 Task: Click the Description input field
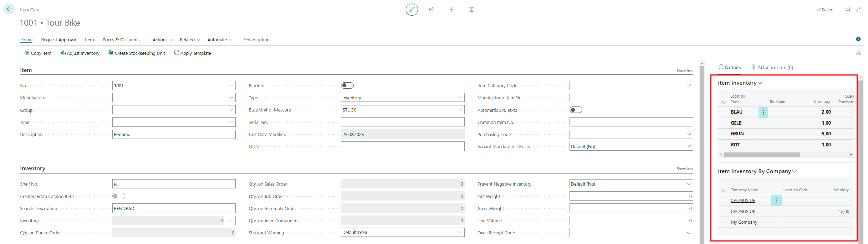(x=174, y=134)
